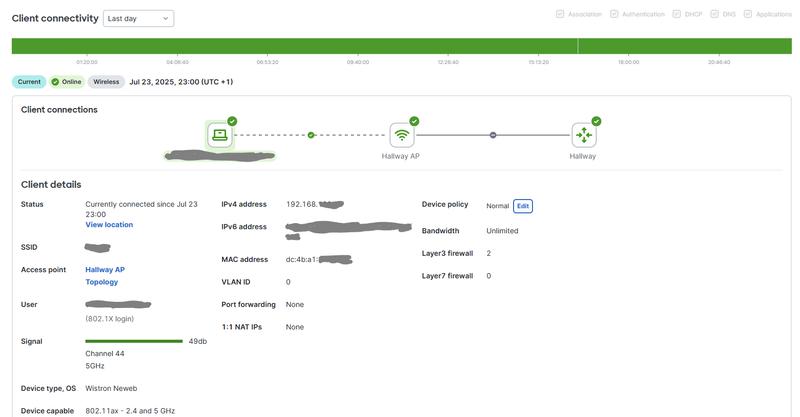
Task: Click the client laptop device icon
Action: click(220, 135)
